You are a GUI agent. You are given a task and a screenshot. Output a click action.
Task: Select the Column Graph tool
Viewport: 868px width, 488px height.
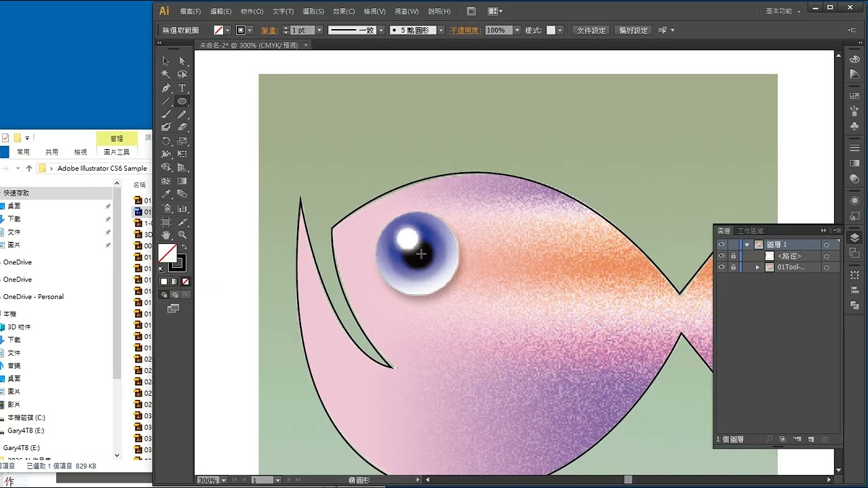(182, 208)
